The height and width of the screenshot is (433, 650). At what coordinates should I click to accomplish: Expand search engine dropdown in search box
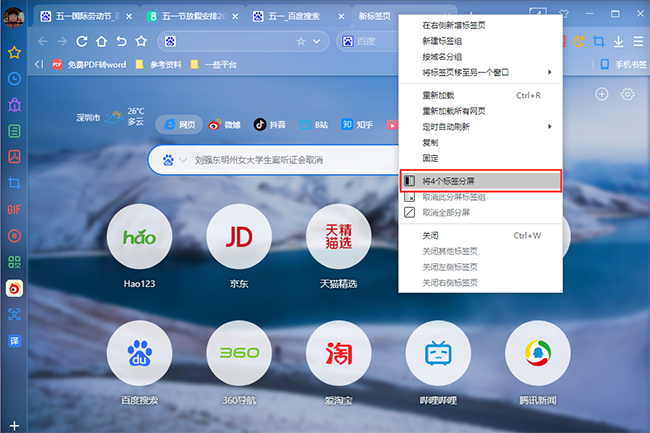pyautogui.click(x=183, y=160)
